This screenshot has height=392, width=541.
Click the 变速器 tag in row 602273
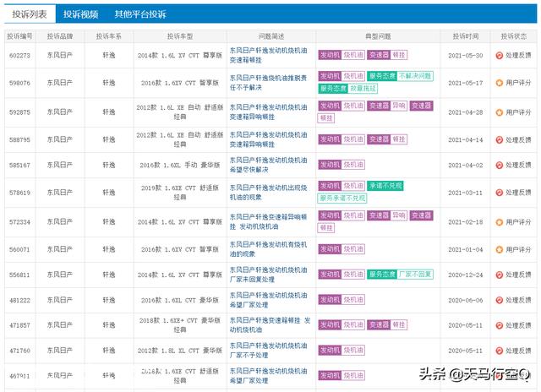point(379,55)
